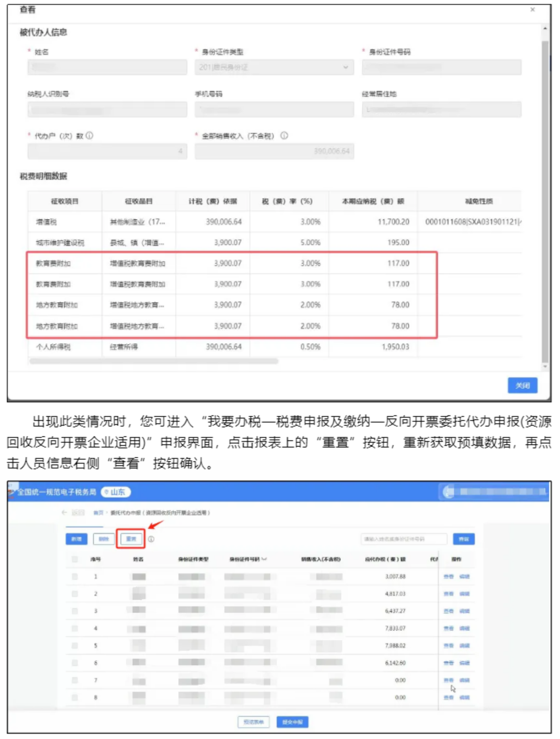Click 查看 link for row 7

pos(448,680)
